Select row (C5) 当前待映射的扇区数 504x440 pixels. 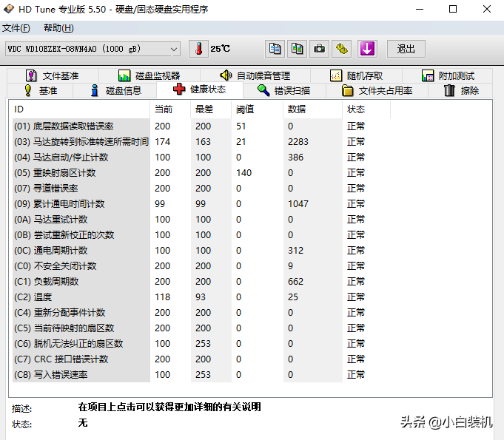201,328
